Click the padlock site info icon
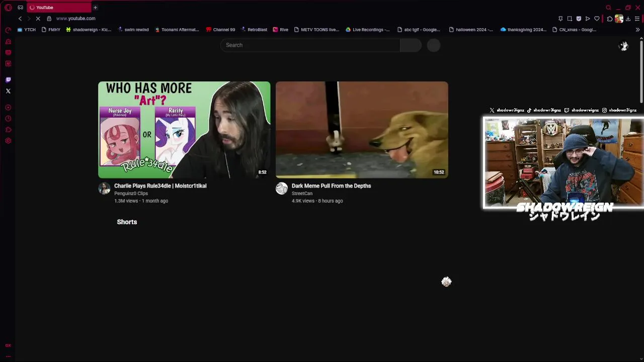 [49, 19]
